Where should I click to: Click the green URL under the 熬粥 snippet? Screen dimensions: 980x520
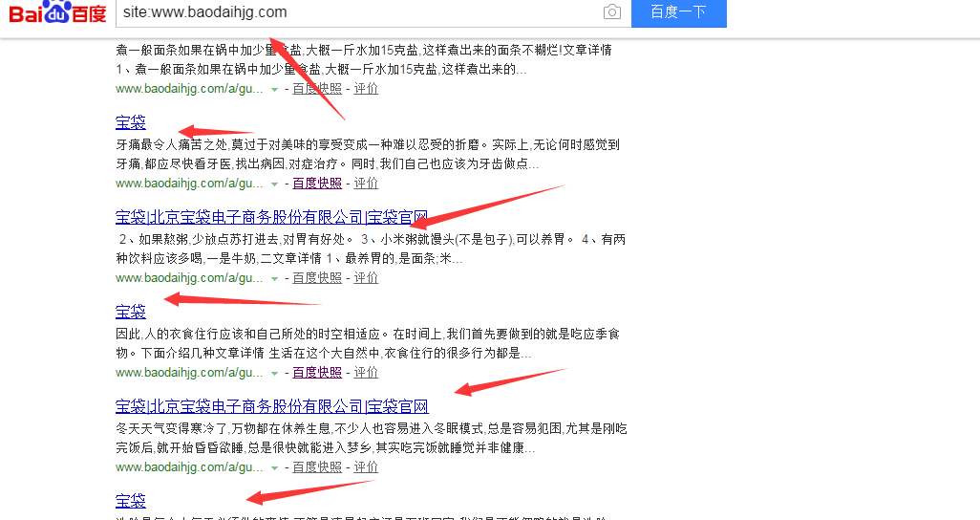click(189, 278)
